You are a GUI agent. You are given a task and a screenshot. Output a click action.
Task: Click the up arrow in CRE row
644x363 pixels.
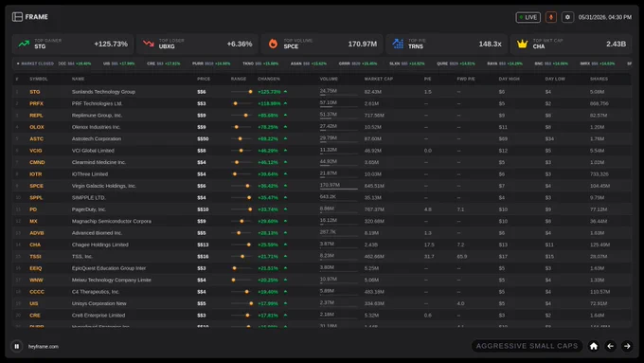coord(285,316)
